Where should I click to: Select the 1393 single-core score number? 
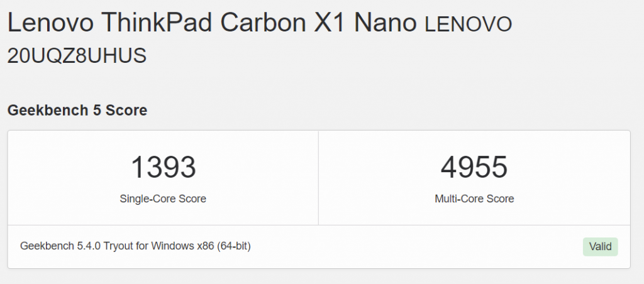click(x=163, y=167)
